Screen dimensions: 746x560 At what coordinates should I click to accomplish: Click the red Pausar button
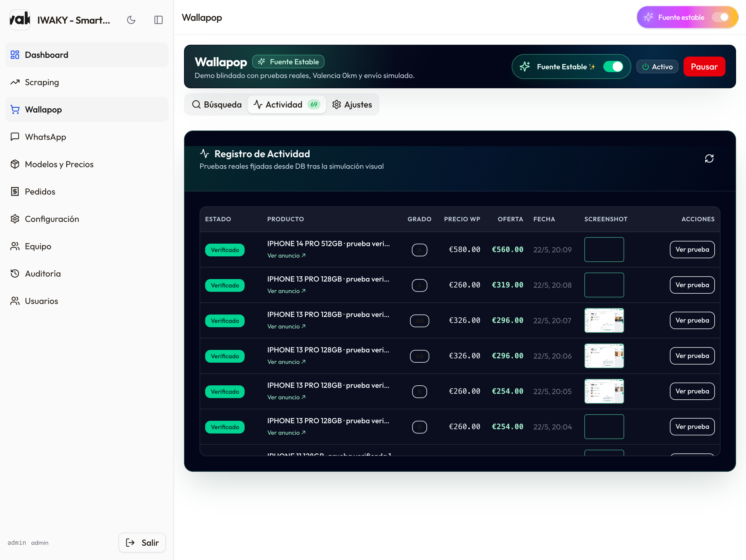click(704, 67)
